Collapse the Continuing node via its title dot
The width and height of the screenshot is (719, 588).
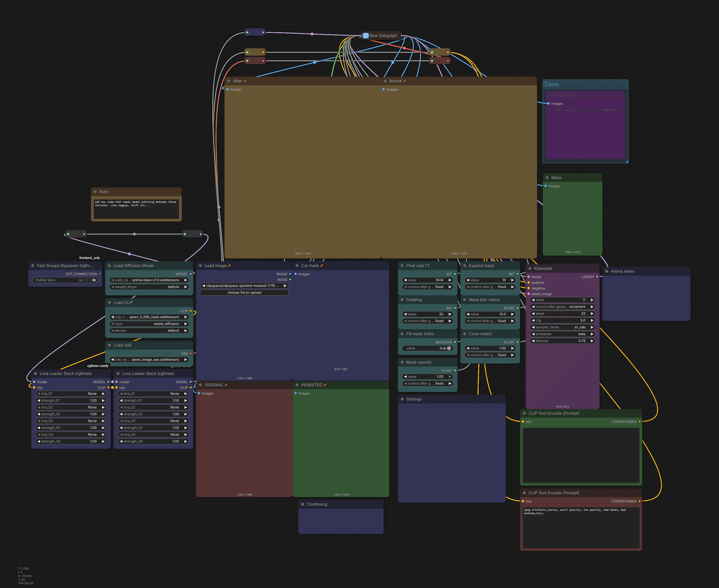coord(303,504)
